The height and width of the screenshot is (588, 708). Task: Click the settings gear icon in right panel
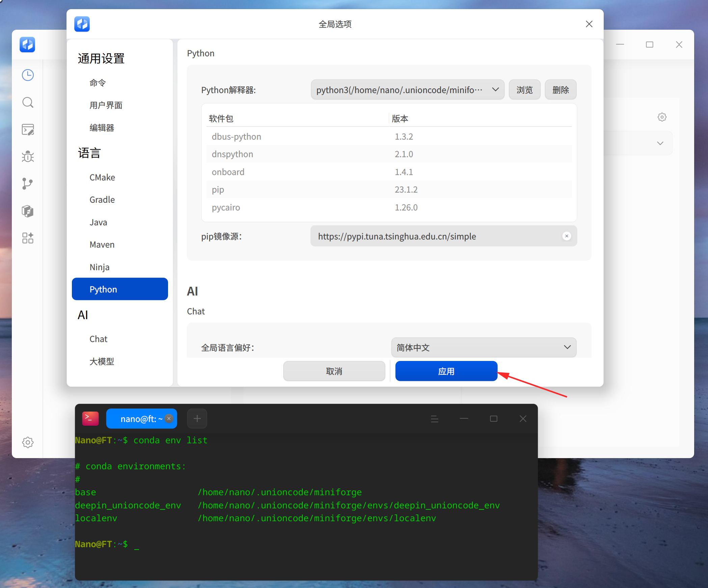(x=662, y=117)
